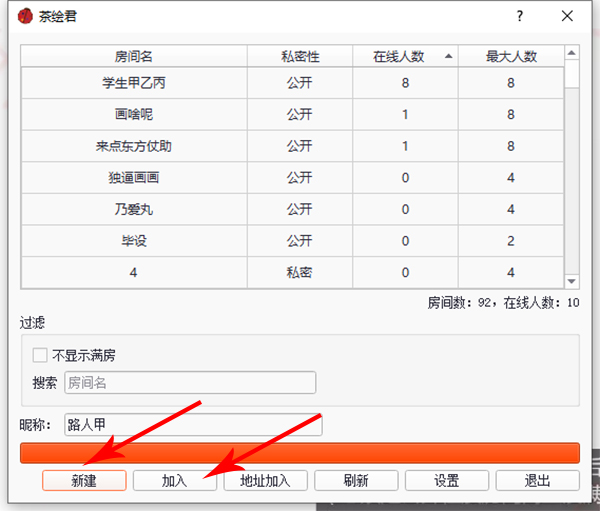Click 私密 cell in room 4 row
The height and width of the screenshot is (511, 600).
click(x=300, y=273)
